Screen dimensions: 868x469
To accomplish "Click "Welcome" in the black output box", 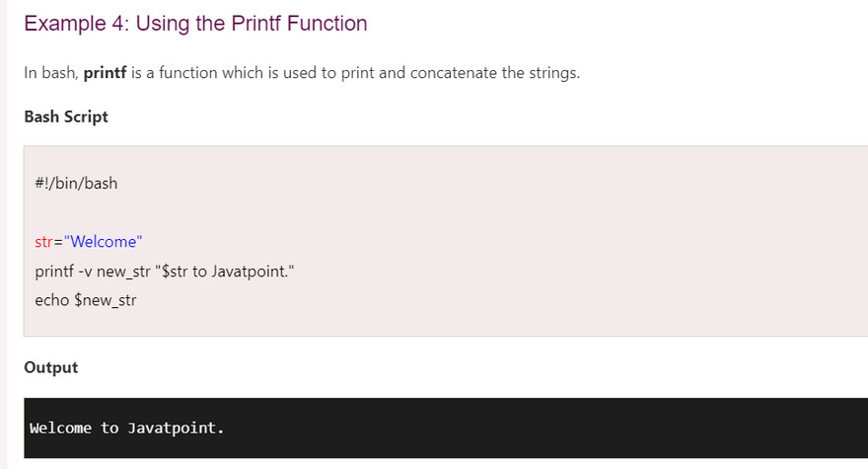I will [x=61, y=428].
